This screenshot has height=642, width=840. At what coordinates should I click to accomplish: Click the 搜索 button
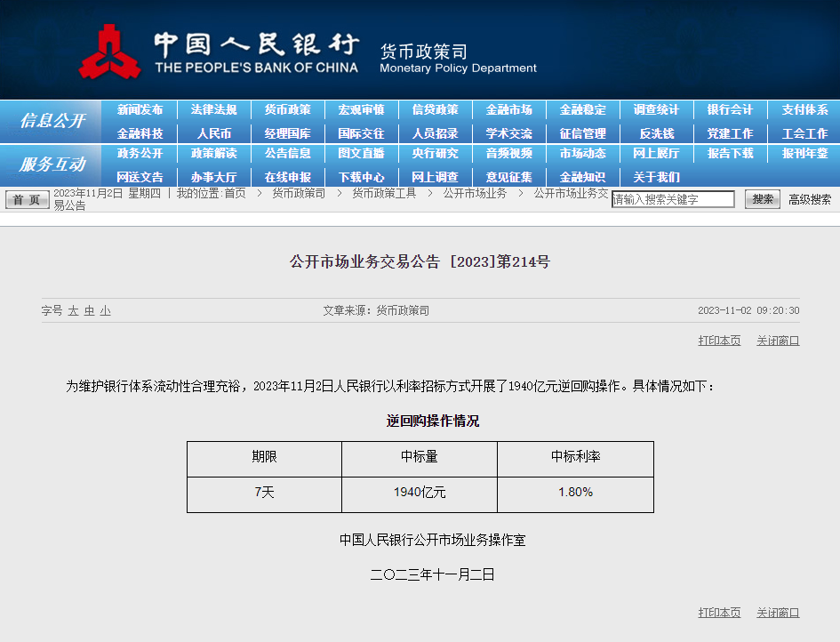click(x=763, y=199)
